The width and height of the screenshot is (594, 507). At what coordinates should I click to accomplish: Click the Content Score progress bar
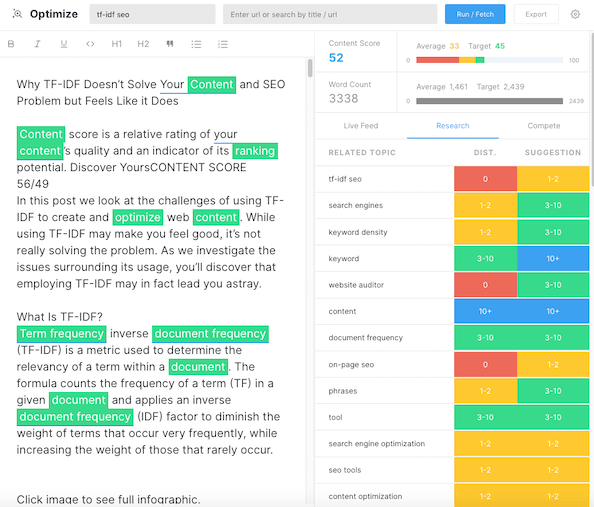tap(489, 60)
